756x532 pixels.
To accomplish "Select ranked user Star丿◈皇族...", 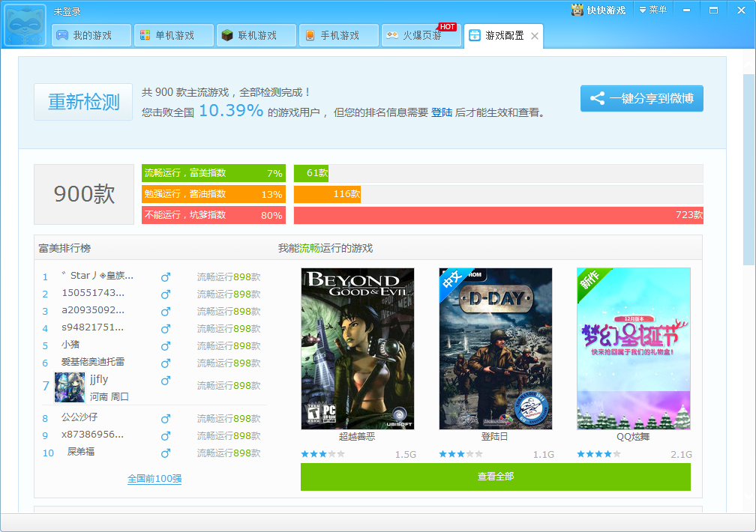I will click(x=97, y=276).
